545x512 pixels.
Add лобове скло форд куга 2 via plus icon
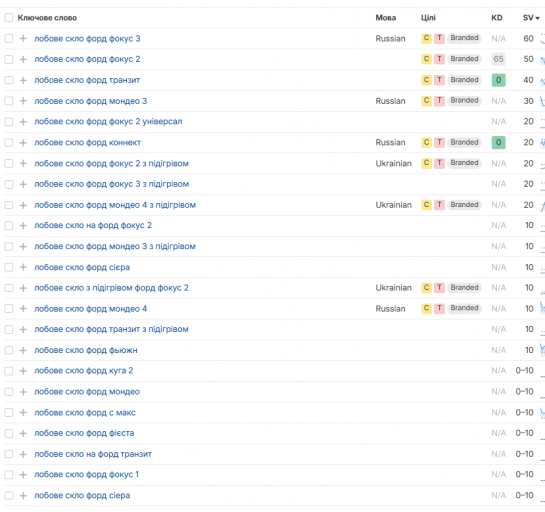(x=23, y=371)
